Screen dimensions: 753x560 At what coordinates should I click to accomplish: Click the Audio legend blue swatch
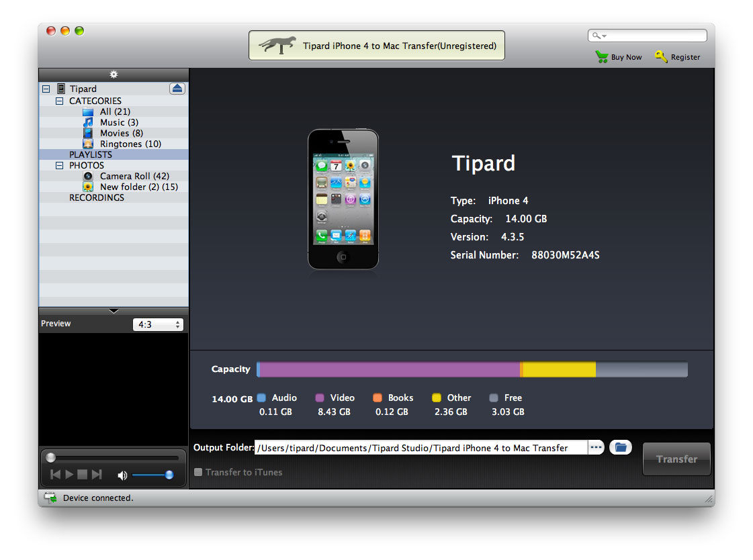(x=261, y=398)
